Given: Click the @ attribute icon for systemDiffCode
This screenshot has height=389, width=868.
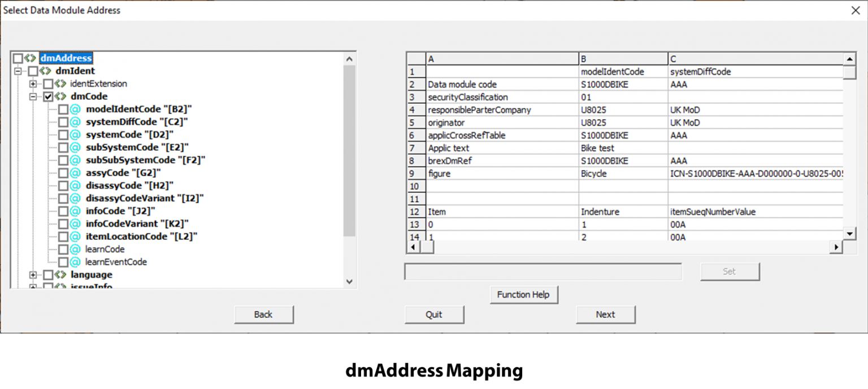Looking at the screenshot, I should click(x=75, y=121).
